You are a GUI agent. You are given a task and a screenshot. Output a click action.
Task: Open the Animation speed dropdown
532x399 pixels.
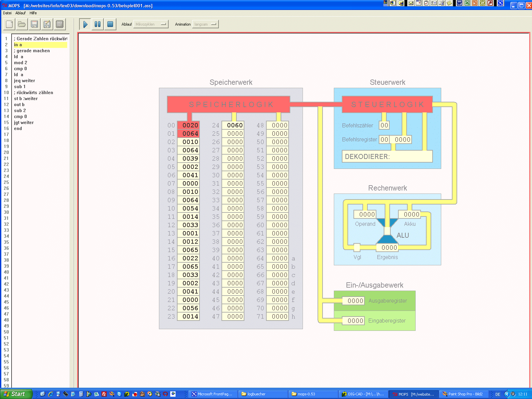coord(205,24)
